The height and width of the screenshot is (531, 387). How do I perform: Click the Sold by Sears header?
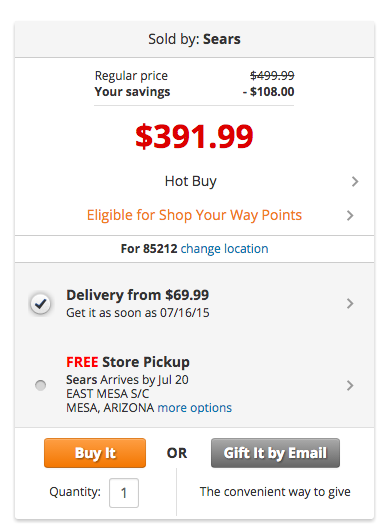pos(194,39)
